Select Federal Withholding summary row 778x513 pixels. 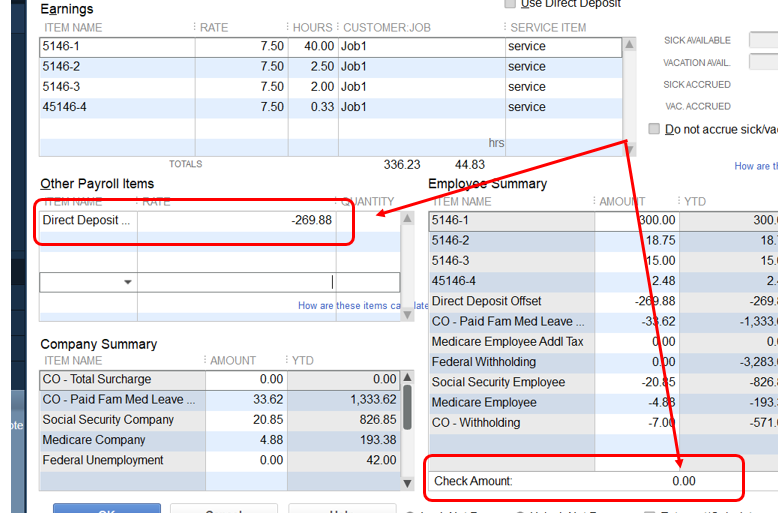click(x=603, y=362)
